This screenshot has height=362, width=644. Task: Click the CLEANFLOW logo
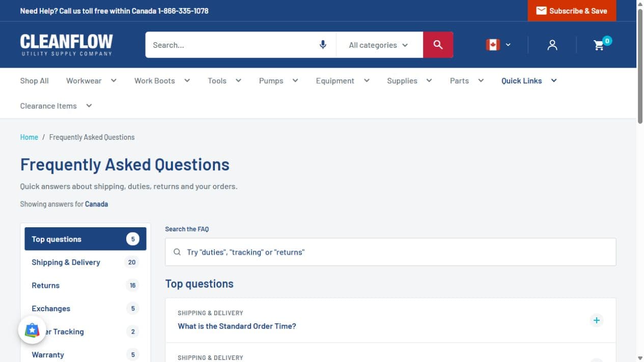tap(67, 45)
